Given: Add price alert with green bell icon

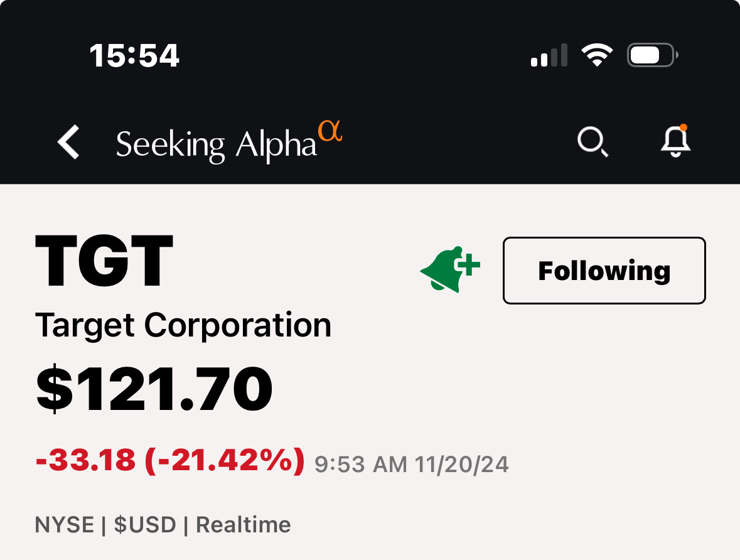Looking at the screenshot, I should [450, 269].
